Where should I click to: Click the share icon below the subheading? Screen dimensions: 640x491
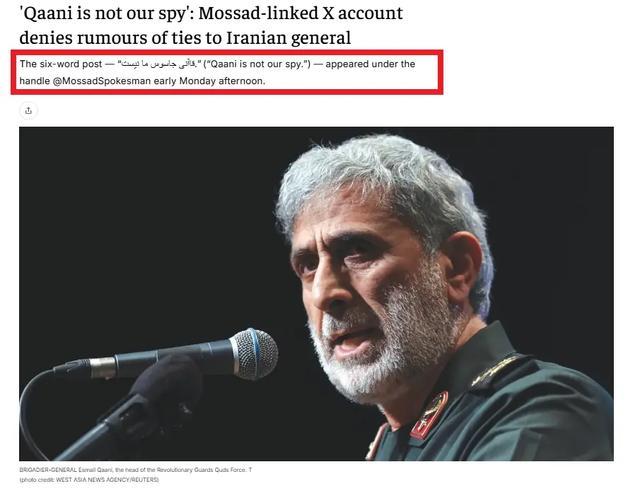[28, 111]
